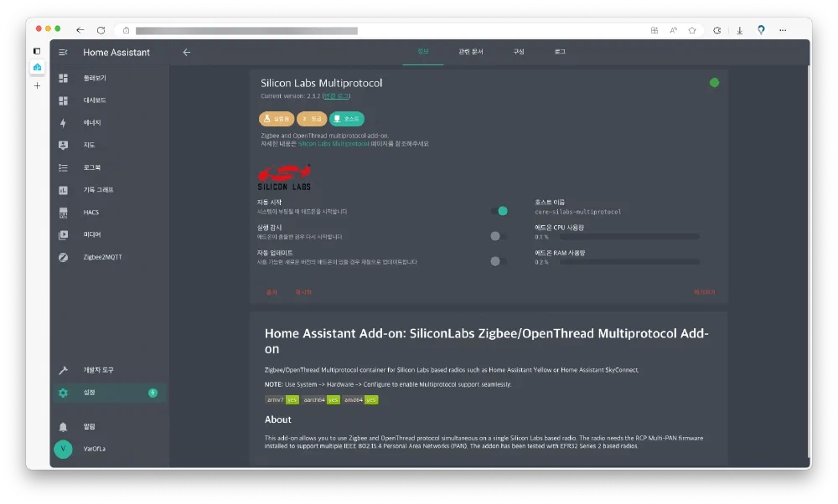The image size is (838, 504).
Task: Open the browser downloads panel
Action: tap(739, 30)
